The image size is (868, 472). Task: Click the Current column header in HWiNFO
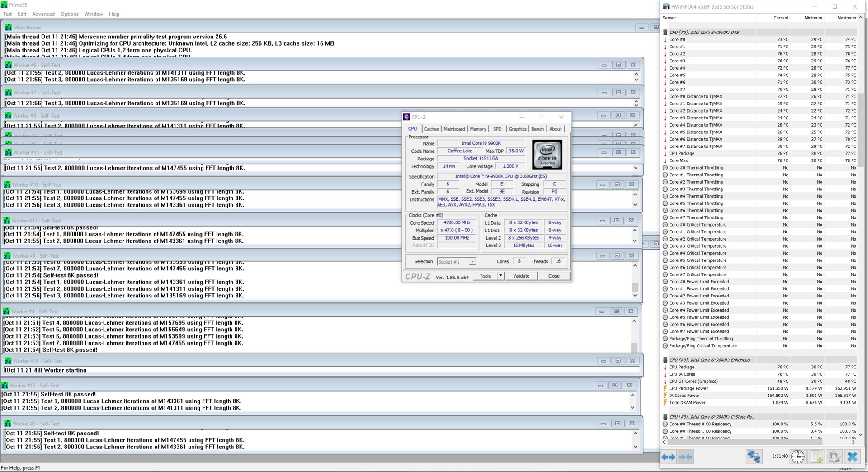click(x=773, y=18)
